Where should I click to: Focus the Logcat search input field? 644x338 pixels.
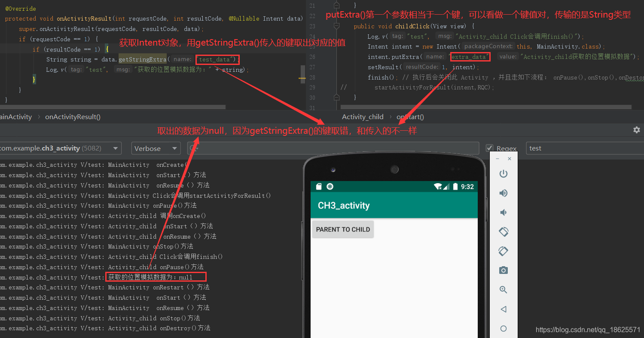coord(333,148)
